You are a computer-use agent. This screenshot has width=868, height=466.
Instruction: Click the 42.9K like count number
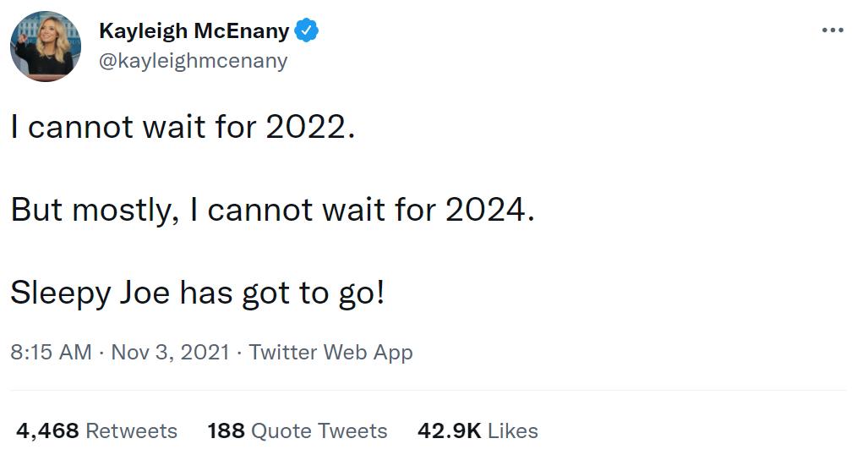click(x=449, y=430)
